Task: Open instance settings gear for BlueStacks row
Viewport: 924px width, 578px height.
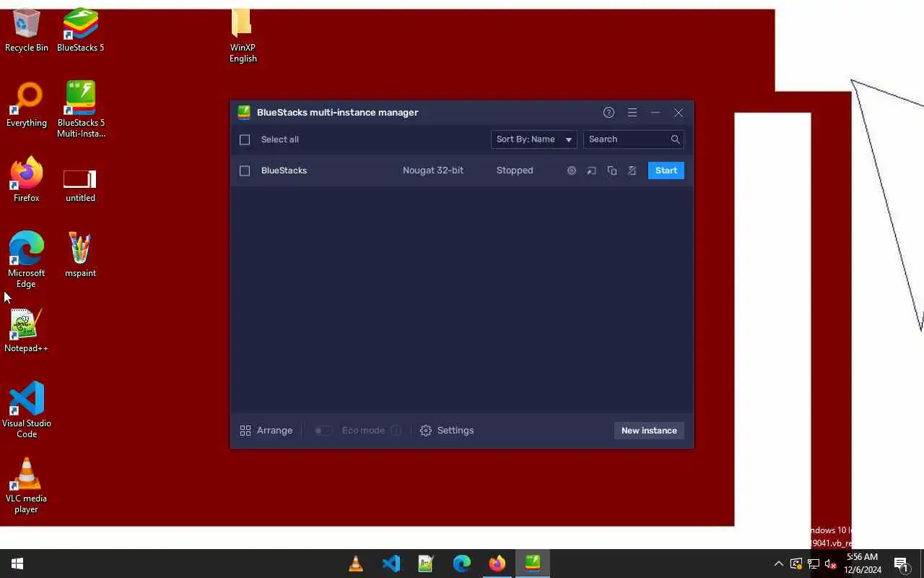Action: click(572, 171)
